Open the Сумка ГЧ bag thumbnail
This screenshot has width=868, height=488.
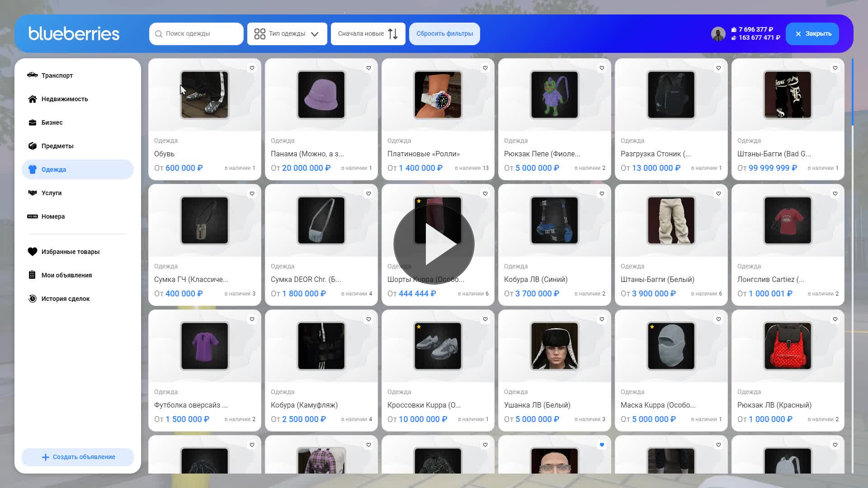point(205,221)
